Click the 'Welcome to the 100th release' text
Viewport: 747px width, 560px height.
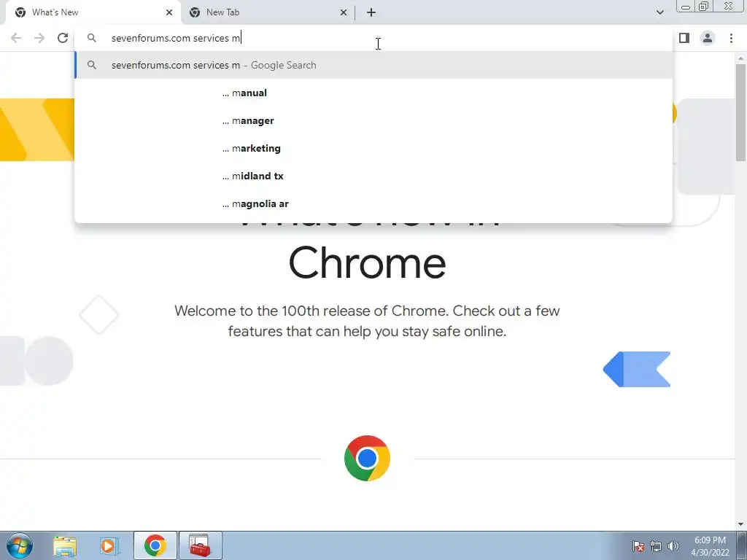point(367,321)
